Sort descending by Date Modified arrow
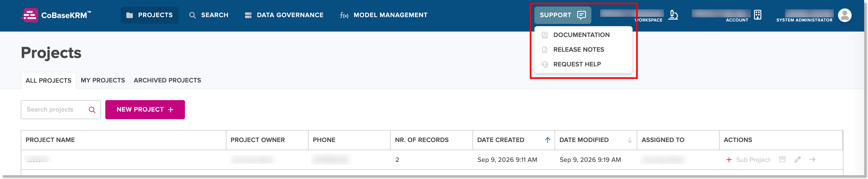The height and width of the screenshot is (179, 868). 629,140
